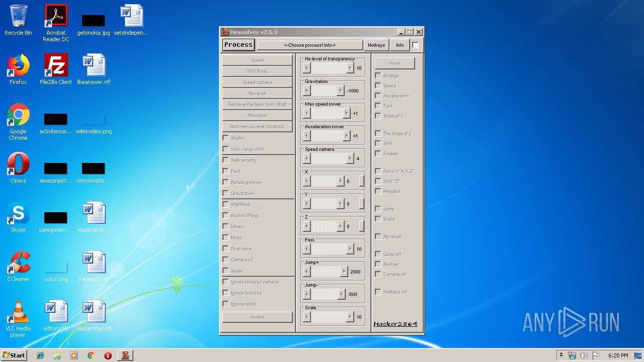644x362 pixels.
Task: Decrease Gravitation slider left arrow
Action: pyautogui.click(x=307, y=90)
